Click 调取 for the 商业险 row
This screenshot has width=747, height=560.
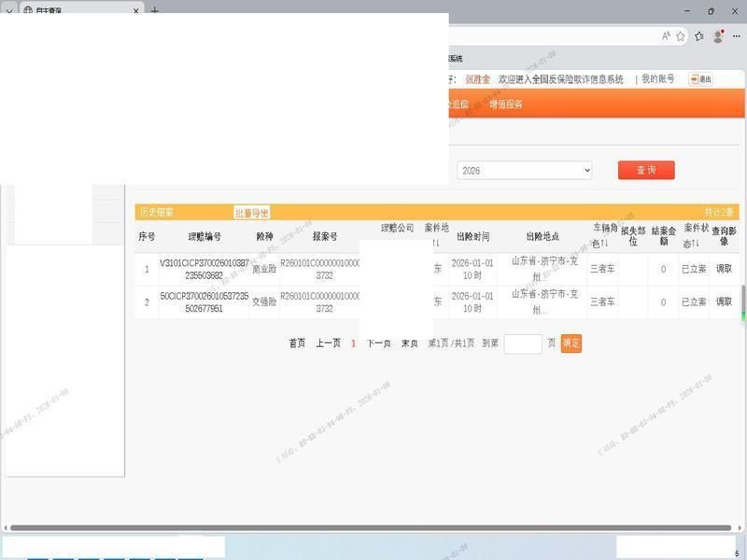coord(724,269)
